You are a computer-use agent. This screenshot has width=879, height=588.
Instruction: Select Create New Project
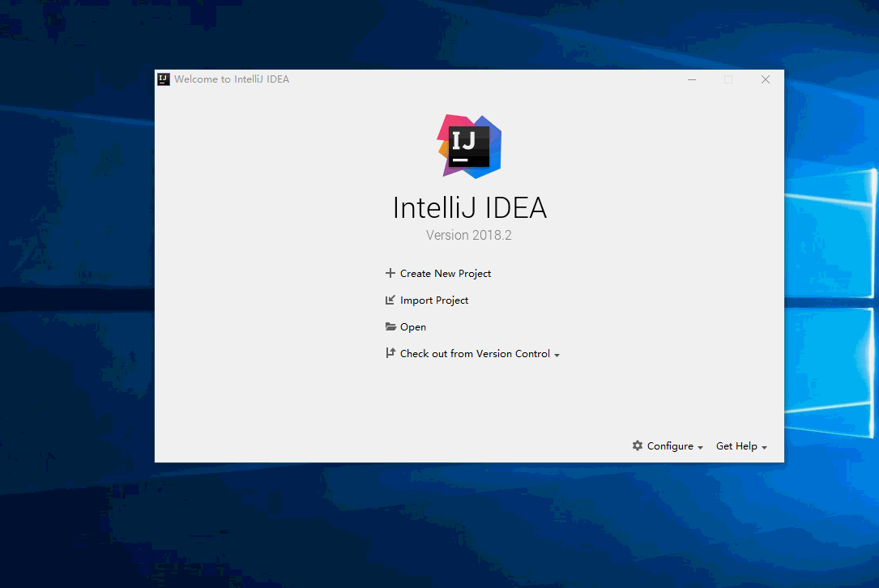tap(445, 274)
